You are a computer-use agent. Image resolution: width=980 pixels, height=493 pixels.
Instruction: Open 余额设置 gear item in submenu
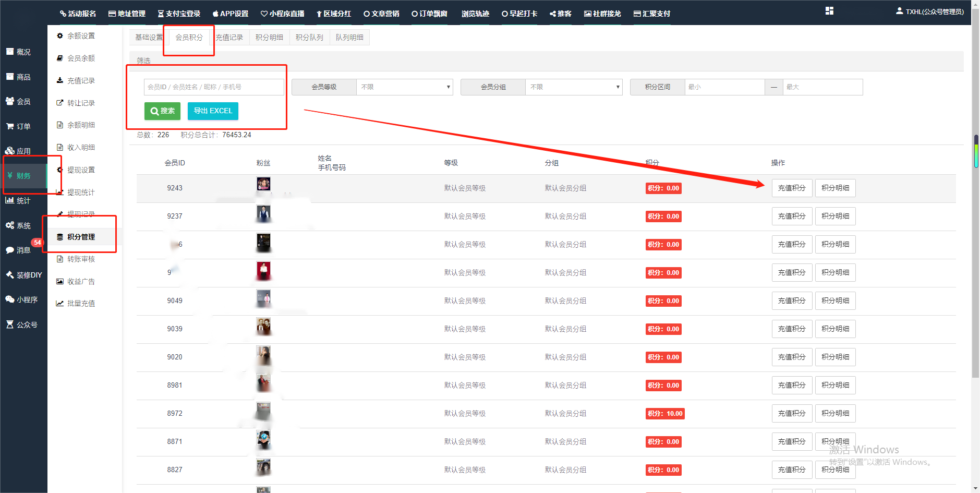coord(81,36)
